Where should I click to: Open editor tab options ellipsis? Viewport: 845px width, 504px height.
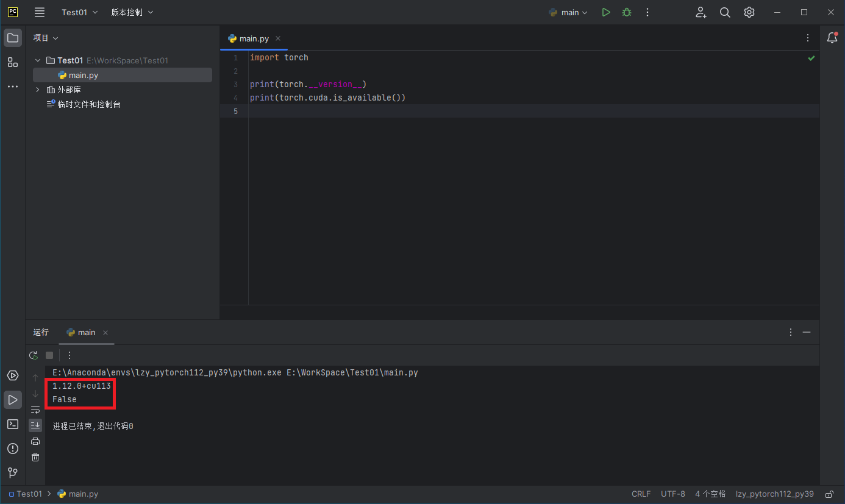coord(808,38)
